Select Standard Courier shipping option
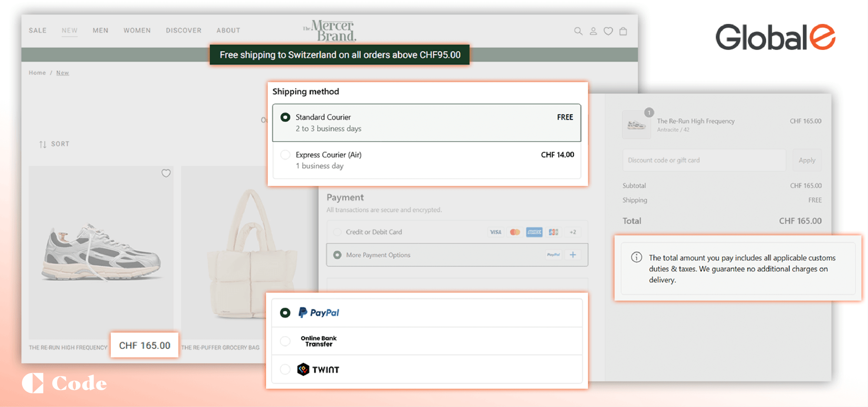The image size is (868, 407). point(285,118)
